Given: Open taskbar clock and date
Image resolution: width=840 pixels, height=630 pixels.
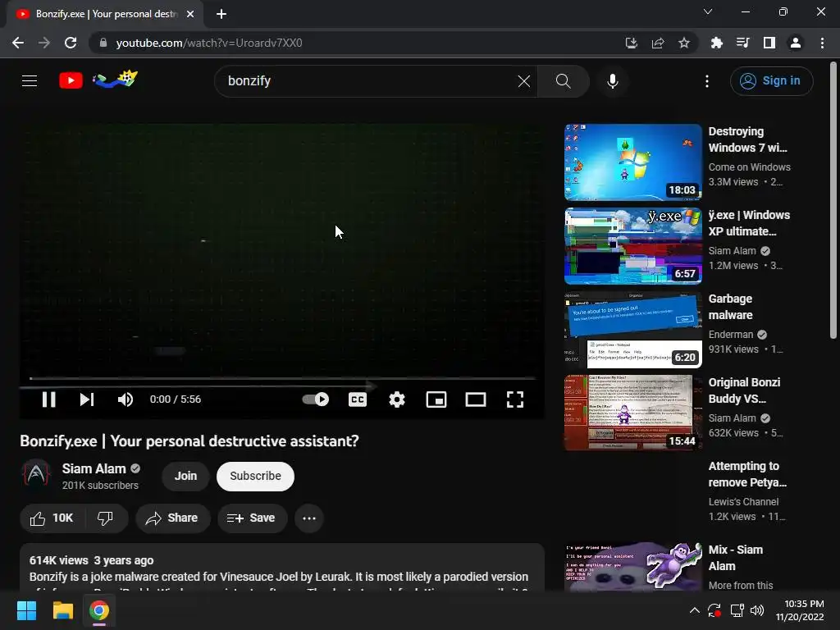Looking at the screenshot, I should point(800,610).
